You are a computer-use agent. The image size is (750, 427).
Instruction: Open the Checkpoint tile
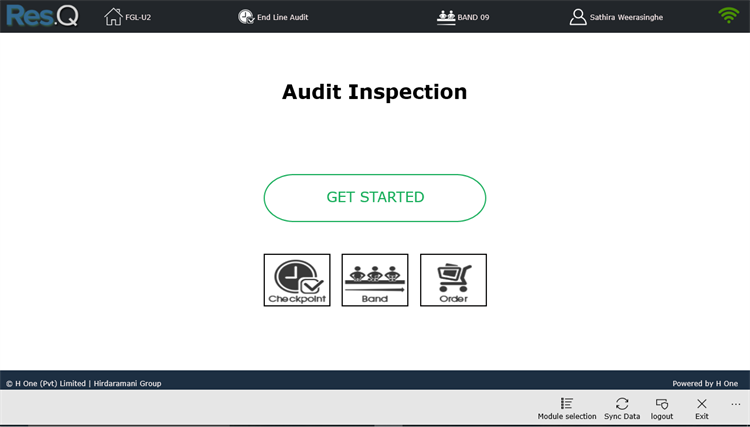297,280
